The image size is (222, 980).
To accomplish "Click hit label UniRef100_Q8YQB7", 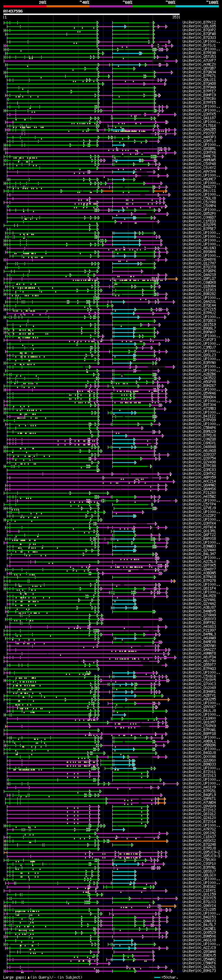I will click(199, 68).
